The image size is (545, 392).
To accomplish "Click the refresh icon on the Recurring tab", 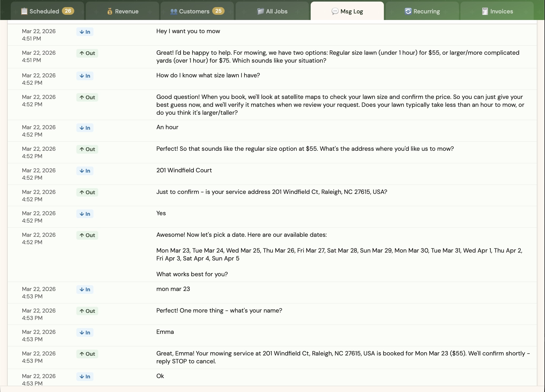I will pos(408,11).
